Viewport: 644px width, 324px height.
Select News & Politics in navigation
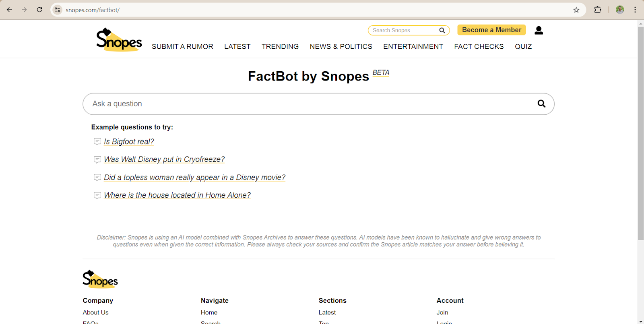tap(341, 47)
